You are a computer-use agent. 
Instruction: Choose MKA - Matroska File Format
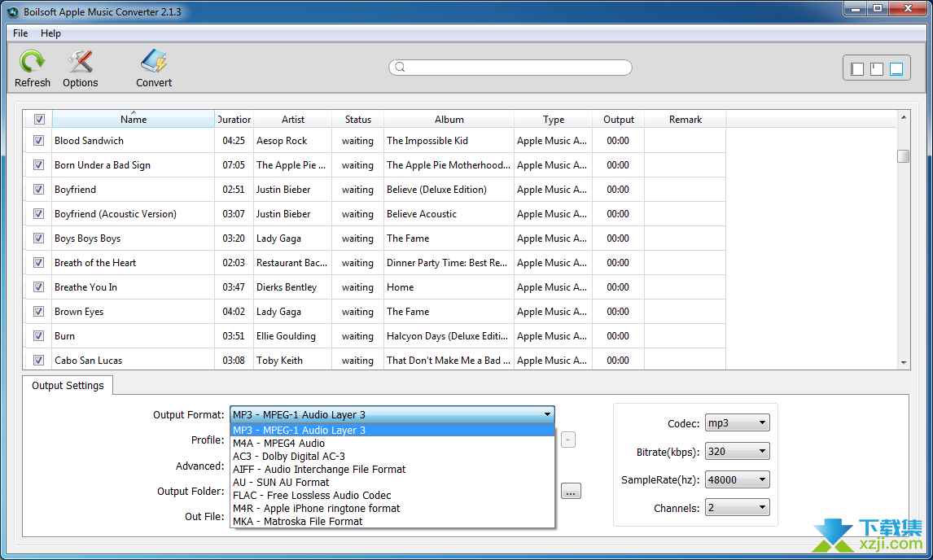tap(392, 522)
